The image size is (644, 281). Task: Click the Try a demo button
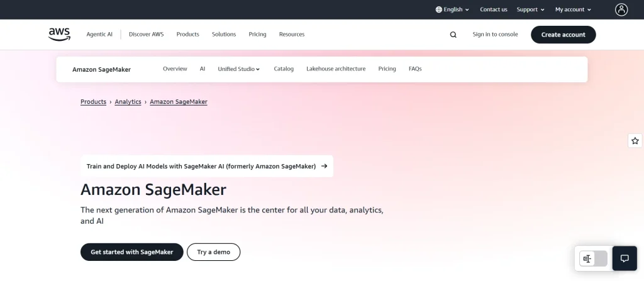point(214,252)
